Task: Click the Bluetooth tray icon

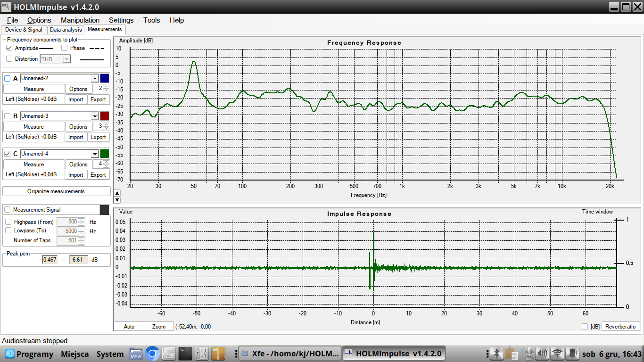Action: point(496,354)
